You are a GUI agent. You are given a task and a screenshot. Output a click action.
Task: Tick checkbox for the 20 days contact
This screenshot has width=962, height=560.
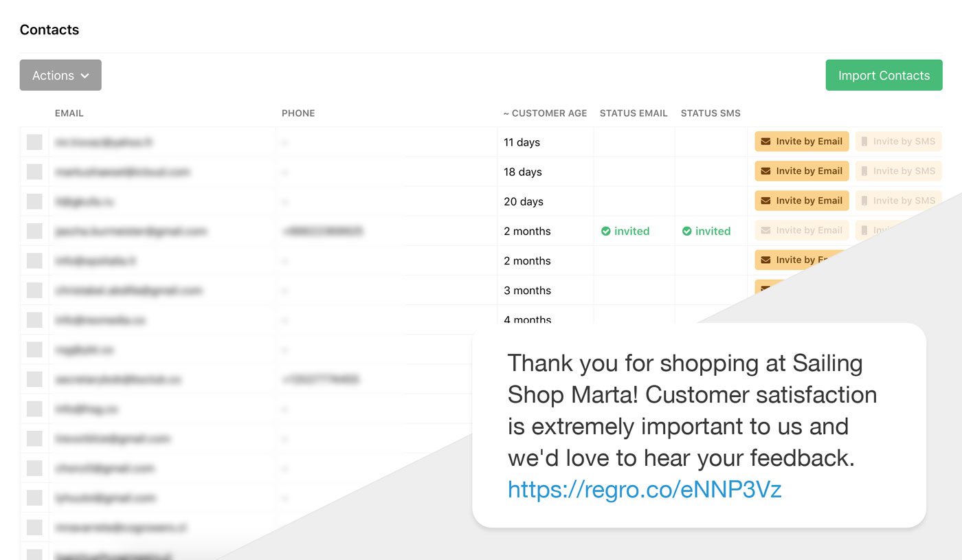(x=34, y=201)
